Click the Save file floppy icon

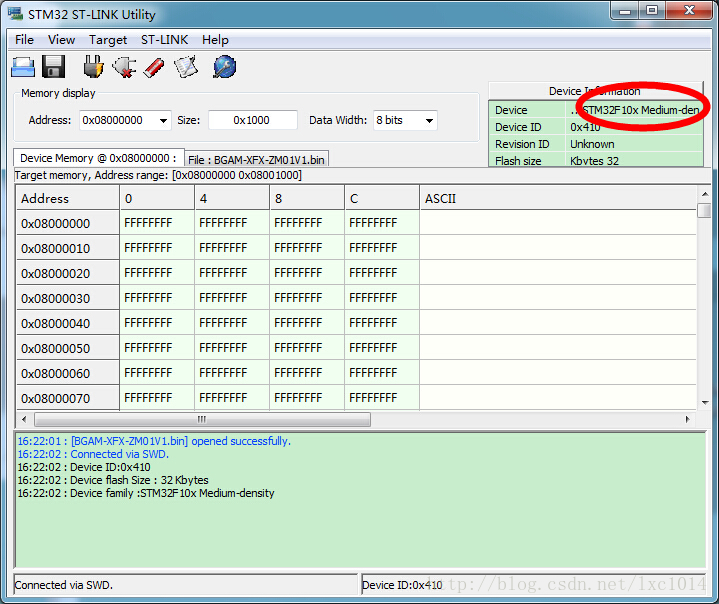point(53,67)
